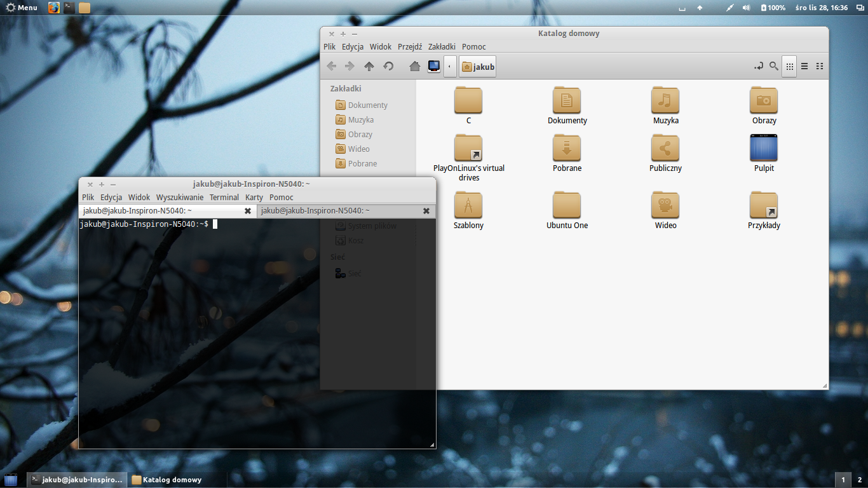Switch to the first terminal tab

(168, 211)
